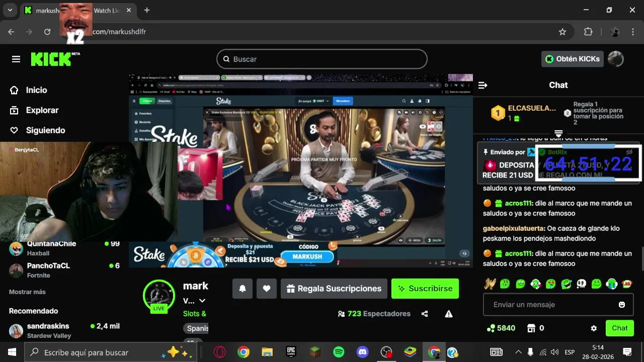Open Spotify from the taskbar
This screenshot has width=644, height=362.
coord(339,352)
